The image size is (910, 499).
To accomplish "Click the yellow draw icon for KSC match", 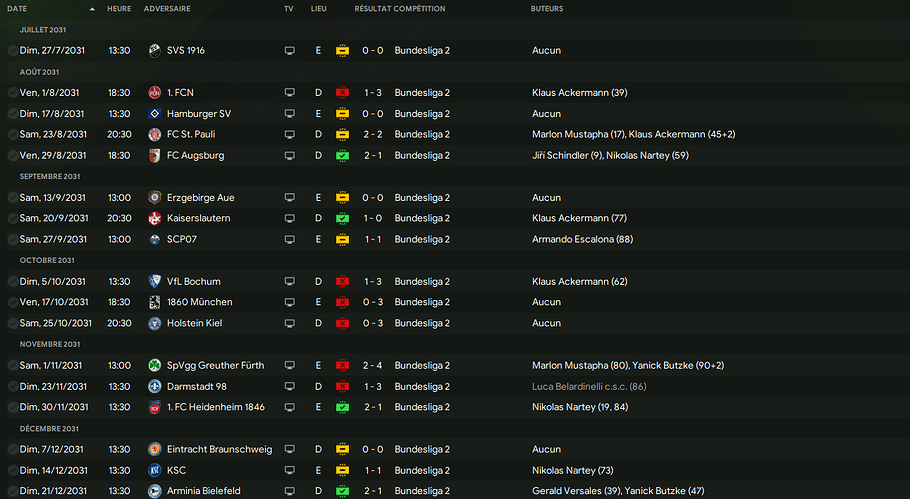I will pyautogui.click(x=342, y=470).
